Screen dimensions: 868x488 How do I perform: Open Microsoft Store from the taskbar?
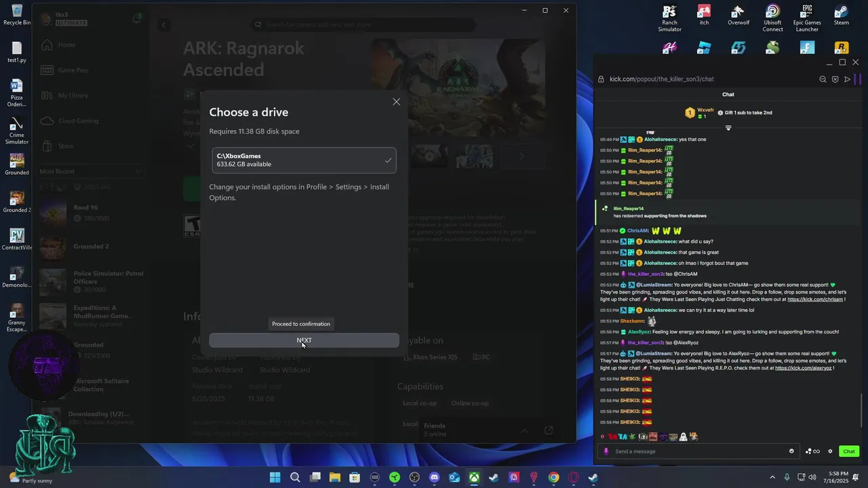pyautogui.click(x=355, y=478)
